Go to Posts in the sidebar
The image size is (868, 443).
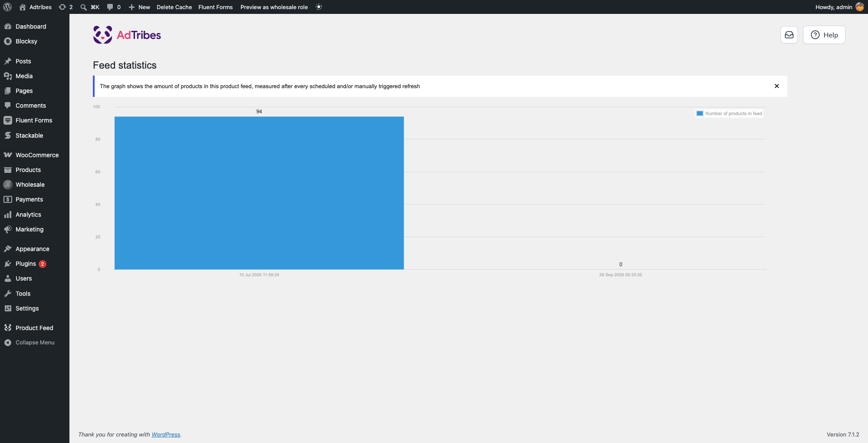pos(35,61)
